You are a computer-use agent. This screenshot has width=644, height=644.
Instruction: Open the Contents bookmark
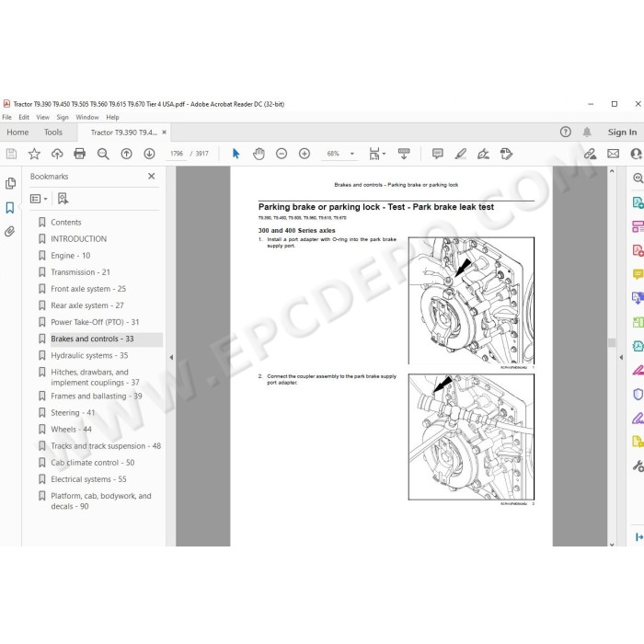click(66, 223)
